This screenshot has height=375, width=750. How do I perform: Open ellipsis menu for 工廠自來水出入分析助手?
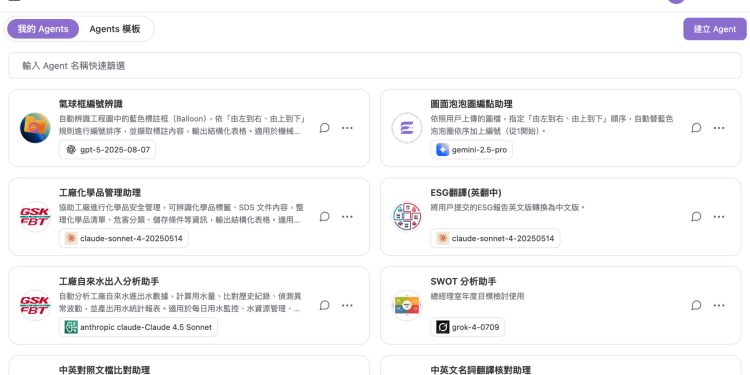[x=347, y=305]
